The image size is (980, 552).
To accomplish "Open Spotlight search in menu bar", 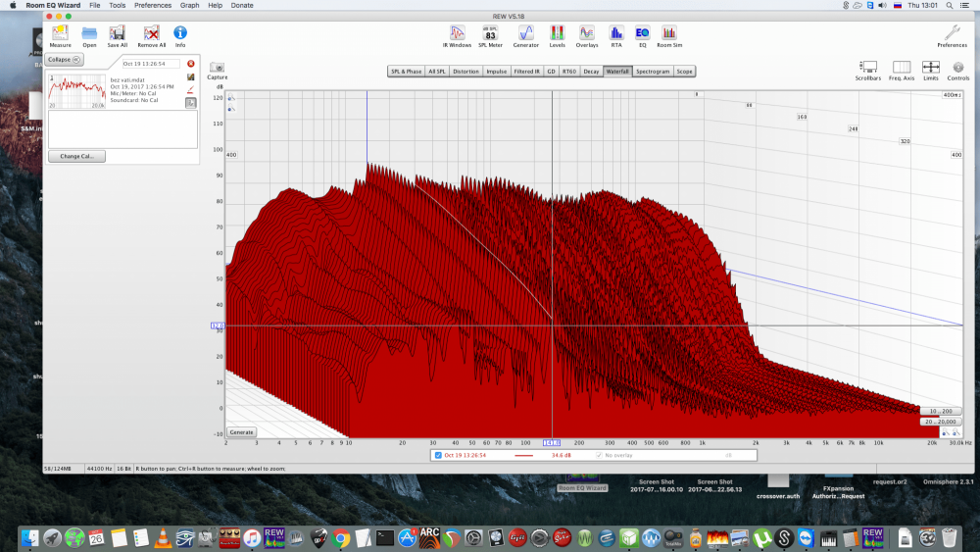I will pyautogui.click(x=949, y=5).
